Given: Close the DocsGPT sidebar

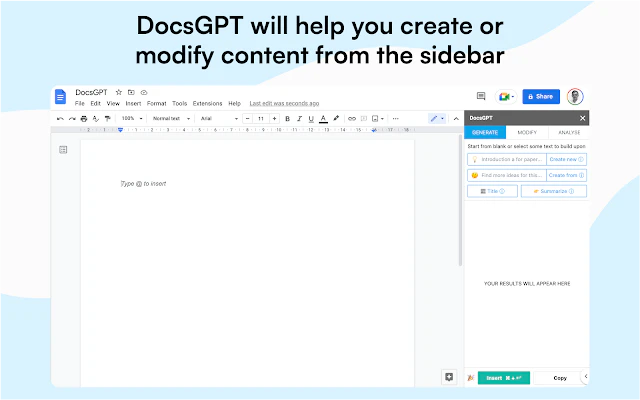Looking at the screenshot, I should tap(582, 118).
